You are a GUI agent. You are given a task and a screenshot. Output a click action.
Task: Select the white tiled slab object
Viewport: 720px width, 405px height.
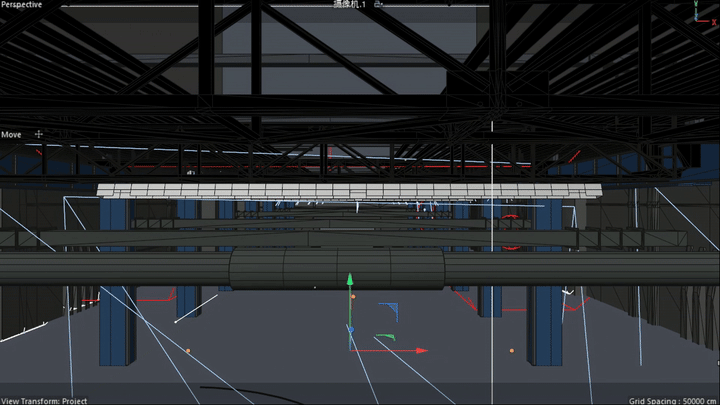[349, 191]
